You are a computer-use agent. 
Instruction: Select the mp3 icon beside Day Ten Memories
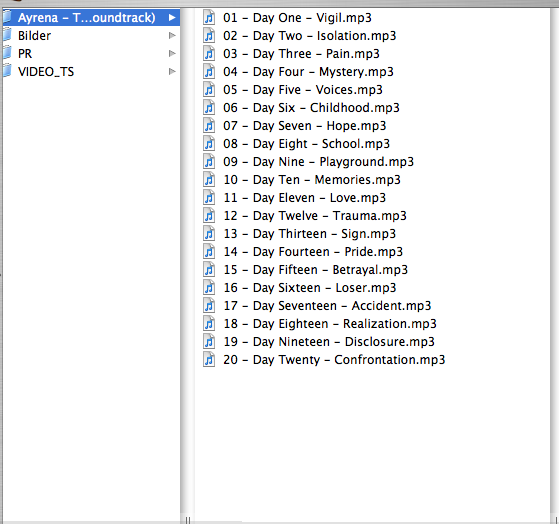(209, 179)
